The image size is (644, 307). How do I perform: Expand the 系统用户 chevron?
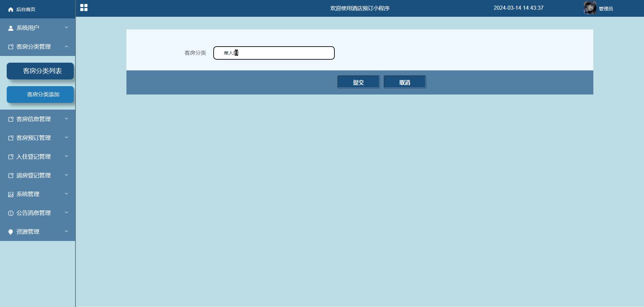66,27
